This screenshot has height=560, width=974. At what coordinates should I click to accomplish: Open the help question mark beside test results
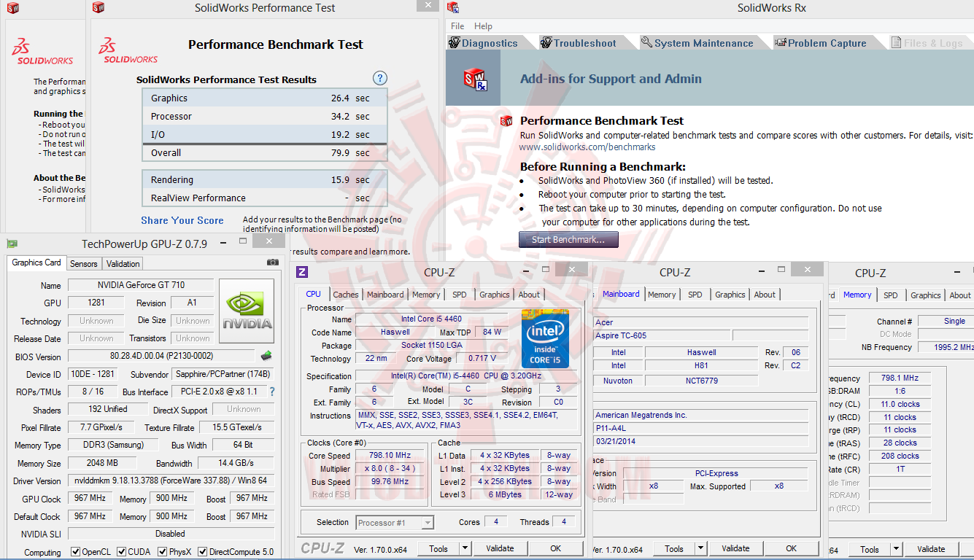tap(379, 78)
